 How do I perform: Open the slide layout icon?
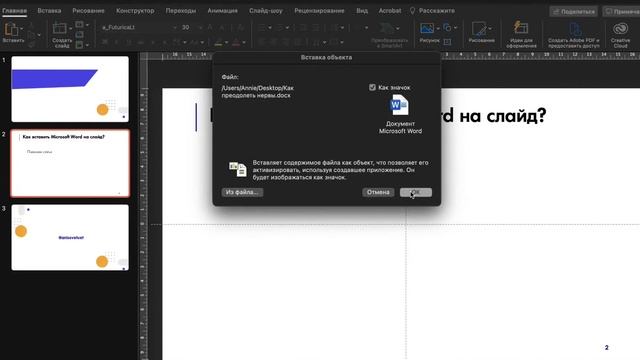pyautogui.click(x=79, y=25)
